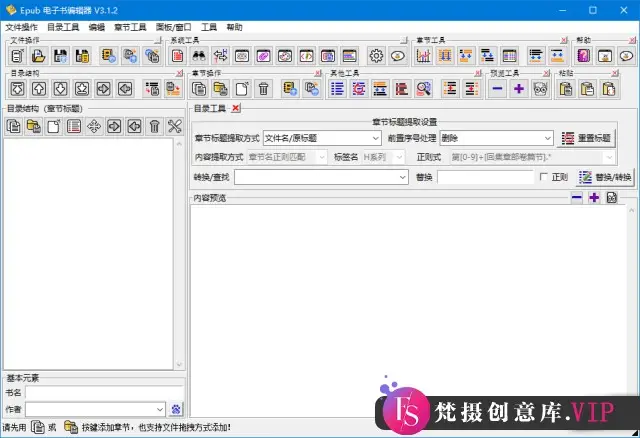
Task: Open the 前置序号处理 dropdown showing 删除
Action: click(x=496, y=138)
